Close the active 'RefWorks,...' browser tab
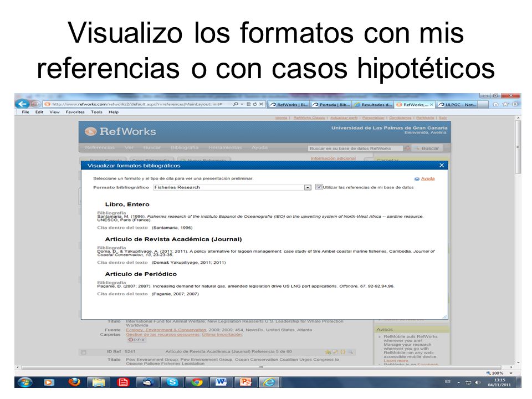The height and width of the screenshot is (399, 532). [432, 105]
